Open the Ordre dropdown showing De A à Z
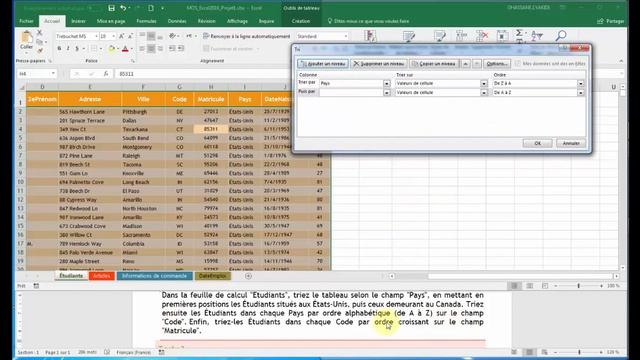Screen dimensions: 640x360 pos(580,93)
